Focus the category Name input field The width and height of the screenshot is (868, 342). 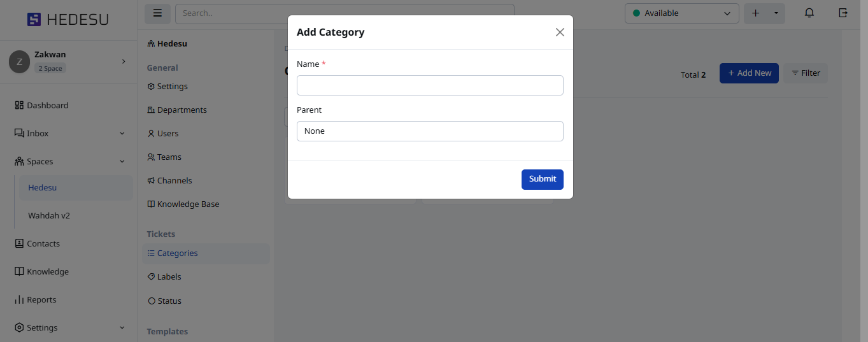pyautogui.click(x=430, y=85)
